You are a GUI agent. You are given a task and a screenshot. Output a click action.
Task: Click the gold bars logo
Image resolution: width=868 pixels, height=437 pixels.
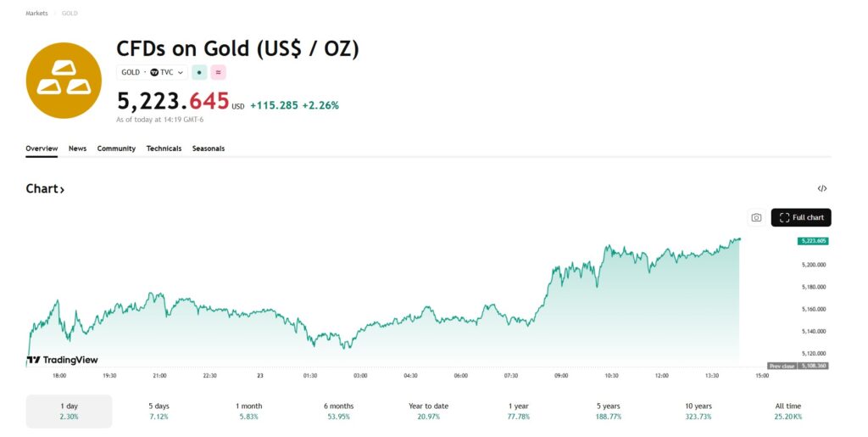click(x=64, y=80)
